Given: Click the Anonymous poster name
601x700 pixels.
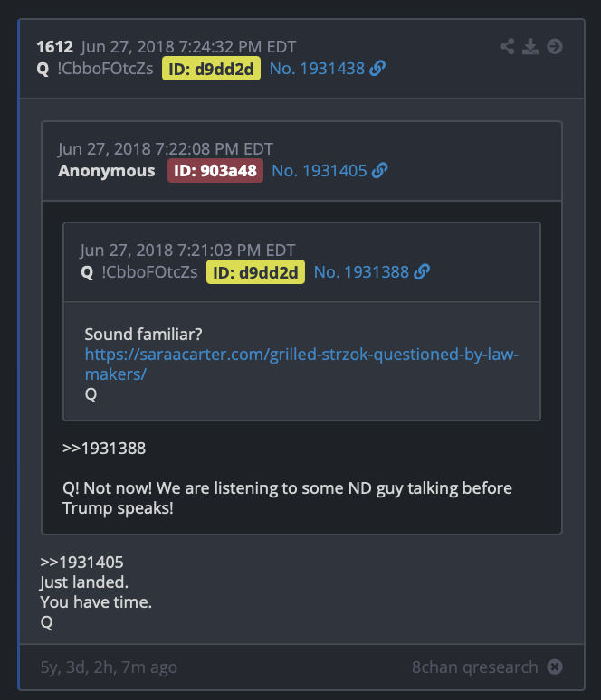Looking at the screenshot, I should click(x=106, y=171).
